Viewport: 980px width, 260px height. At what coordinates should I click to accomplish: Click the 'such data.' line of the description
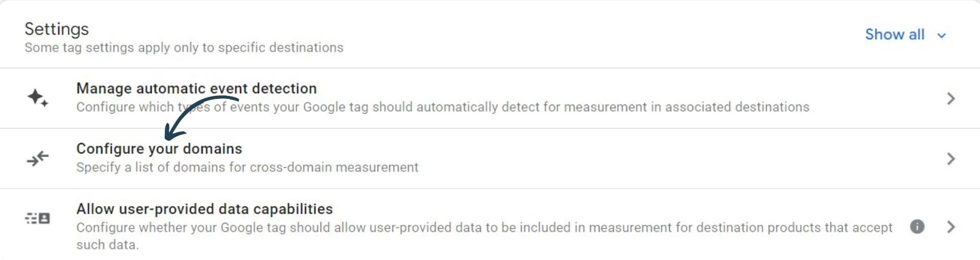tap(107, 245)
